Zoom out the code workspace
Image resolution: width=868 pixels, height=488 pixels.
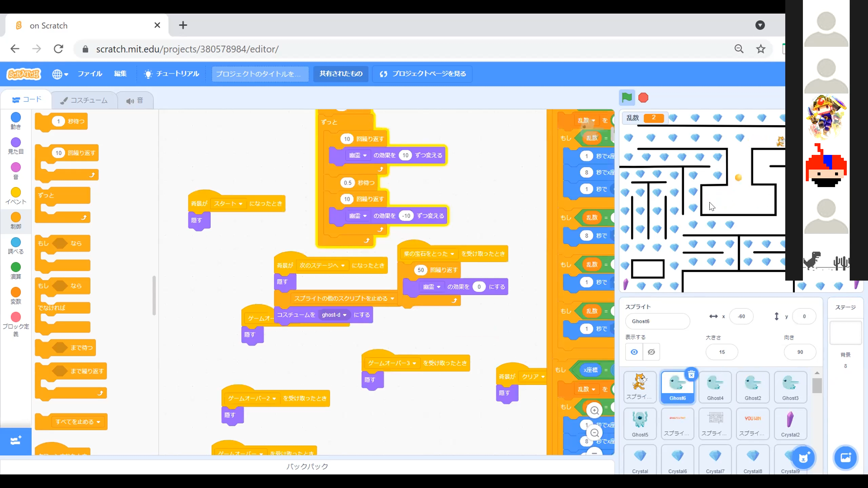(594, 433)
